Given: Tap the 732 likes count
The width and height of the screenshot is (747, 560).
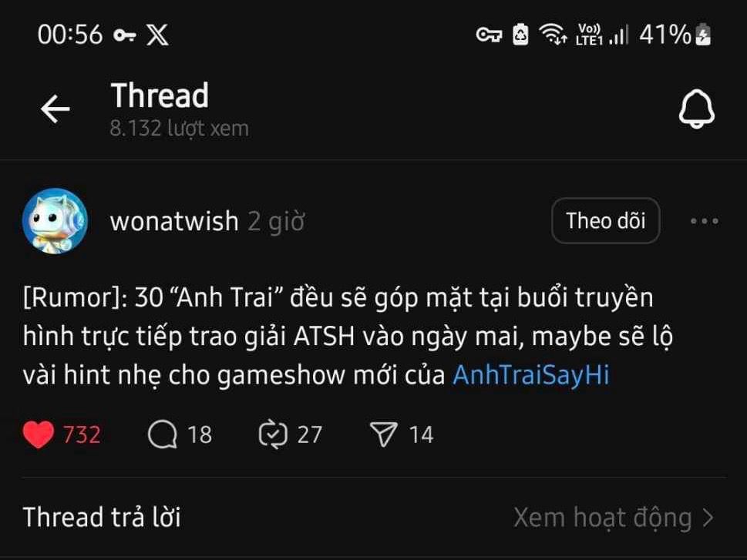Looking at the screenshot, I should [x=82, y=434].
